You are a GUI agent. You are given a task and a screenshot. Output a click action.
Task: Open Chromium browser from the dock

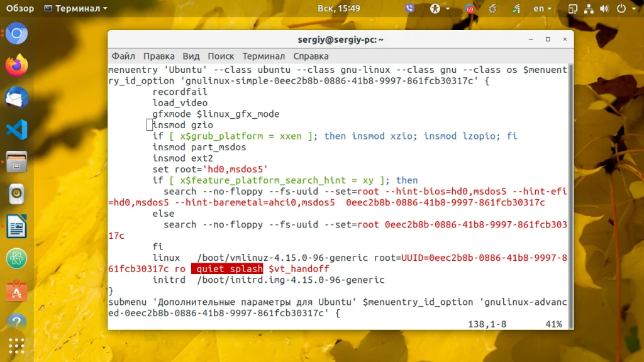(x=16, y=33)
